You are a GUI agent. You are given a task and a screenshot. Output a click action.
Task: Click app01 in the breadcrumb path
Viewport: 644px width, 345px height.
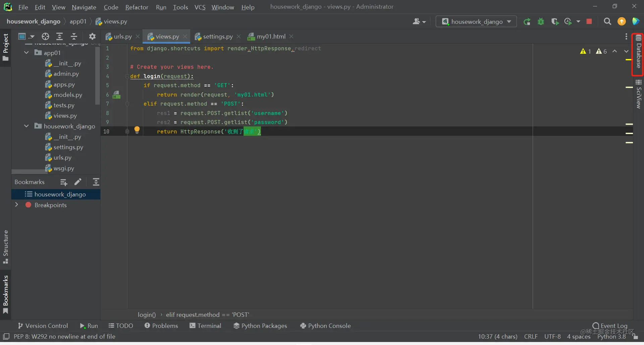(78, 21)
